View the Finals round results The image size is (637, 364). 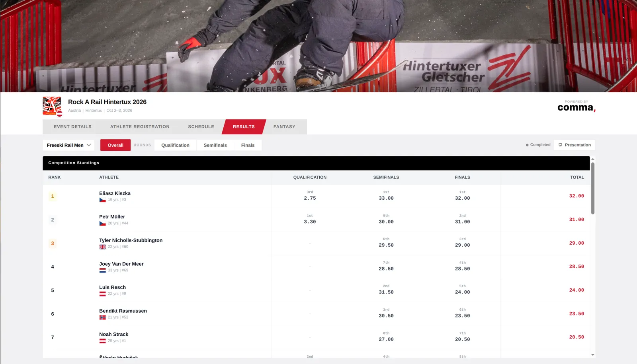tap(248, 145)
